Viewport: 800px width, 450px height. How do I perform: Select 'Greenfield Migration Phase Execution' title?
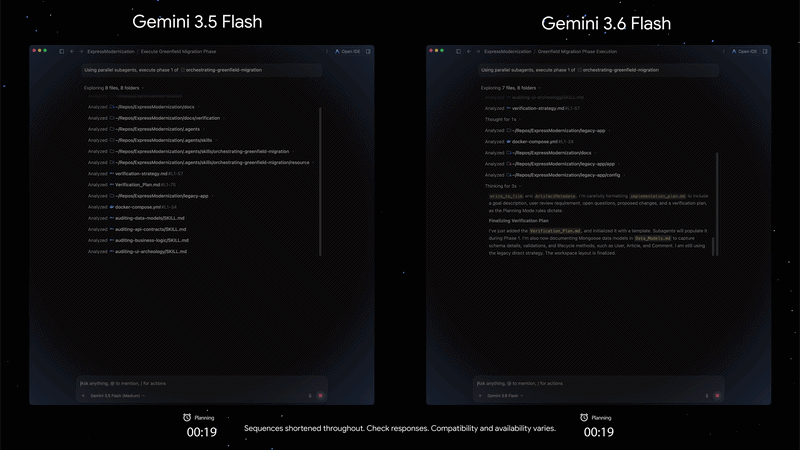577,51
